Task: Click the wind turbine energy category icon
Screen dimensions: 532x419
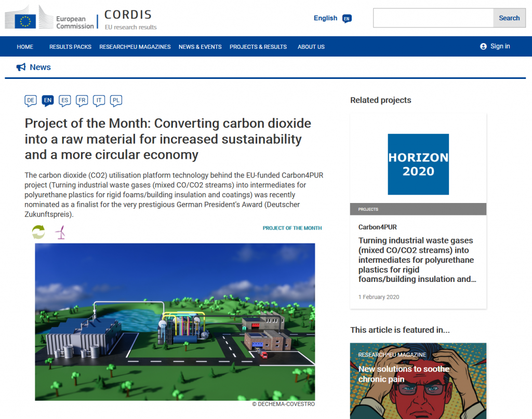Action: 61,233
